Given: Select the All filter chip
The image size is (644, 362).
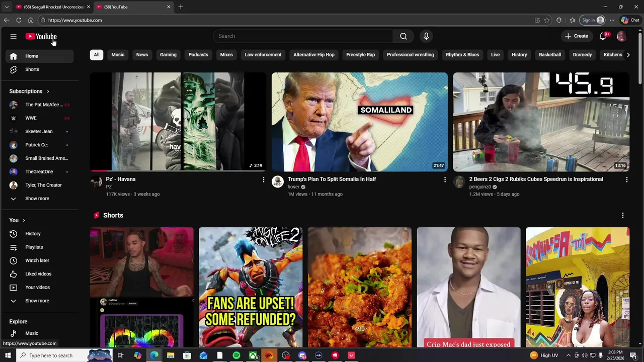Looking at the screenshot, I should coord(97,55).
